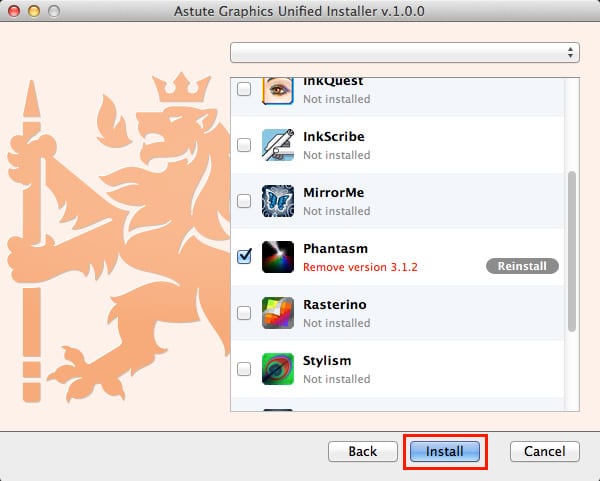
Task: Click the Stylism green icon
Action: click(278, 369)
